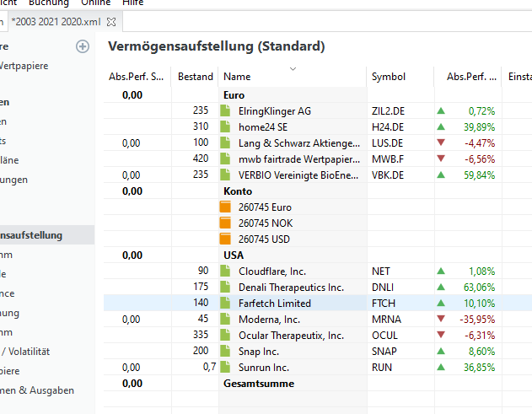Select the Konto group row
532x414 pixels.
(x=318, y=191)
